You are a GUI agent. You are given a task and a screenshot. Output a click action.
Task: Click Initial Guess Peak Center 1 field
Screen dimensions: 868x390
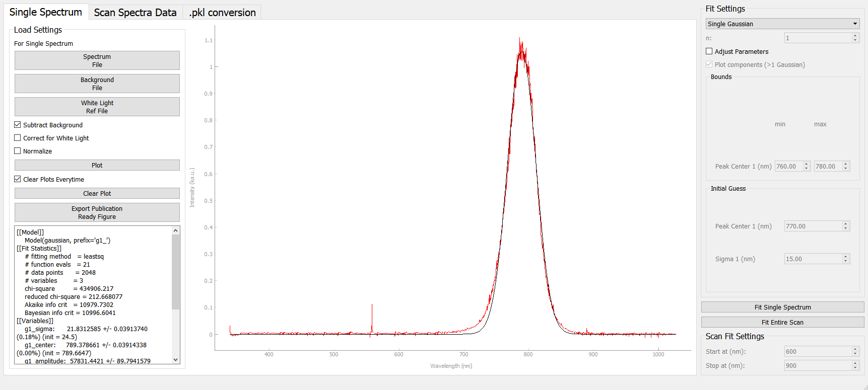(x=813, y=226)
